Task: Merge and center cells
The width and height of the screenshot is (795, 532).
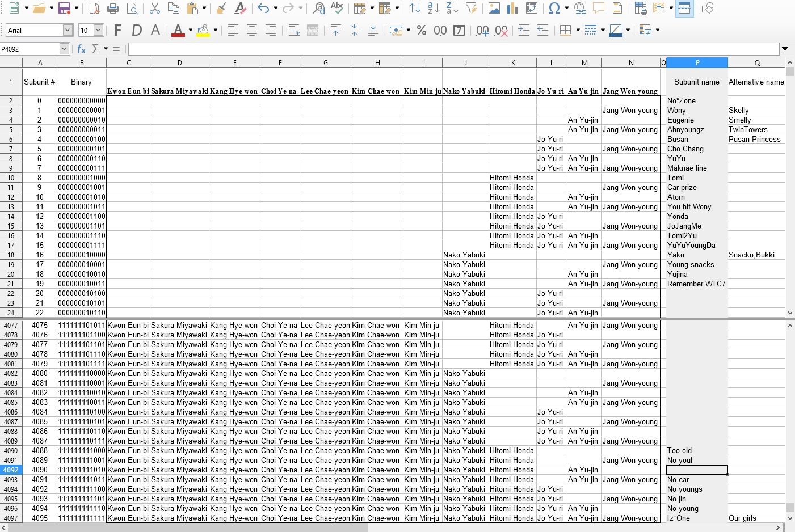Action: click(x=313, y=30)
